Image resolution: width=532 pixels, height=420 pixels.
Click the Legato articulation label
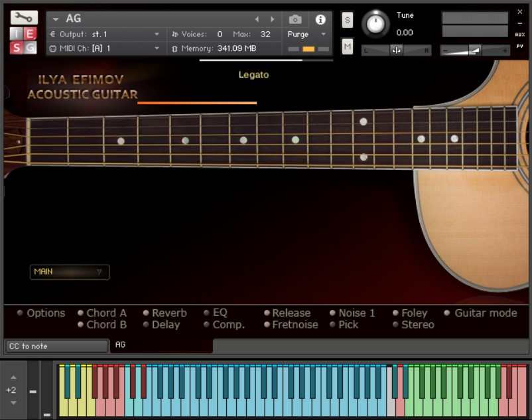pos(253,74)
